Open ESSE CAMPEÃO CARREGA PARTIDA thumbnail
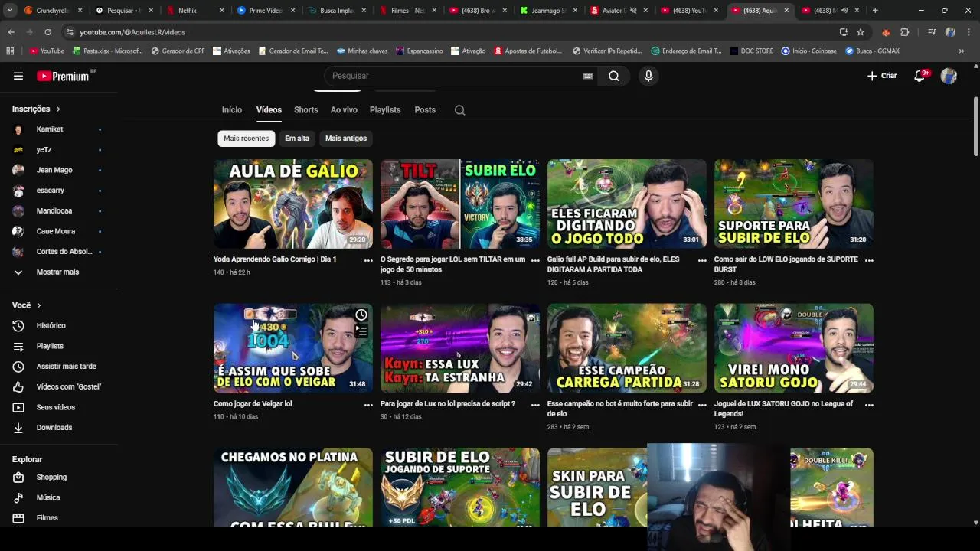 tap(627, 348)
